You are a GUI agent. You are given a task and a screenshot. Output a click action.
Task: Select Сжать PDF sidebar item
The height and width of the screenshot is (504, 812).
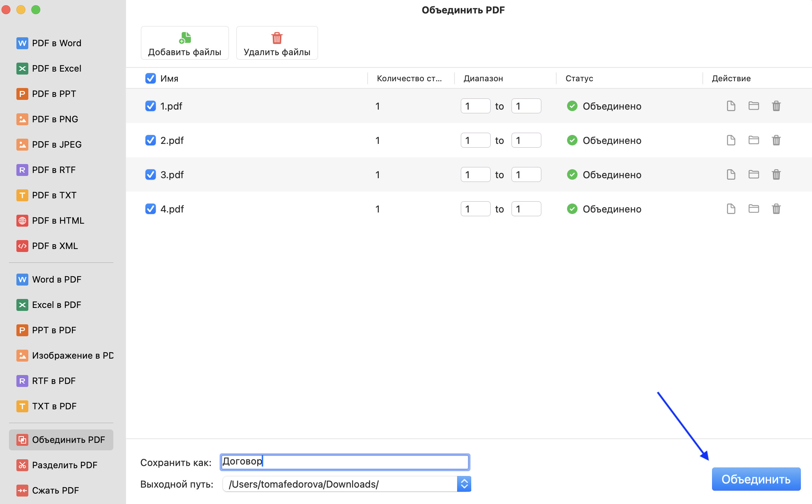[x=55, y=491]
